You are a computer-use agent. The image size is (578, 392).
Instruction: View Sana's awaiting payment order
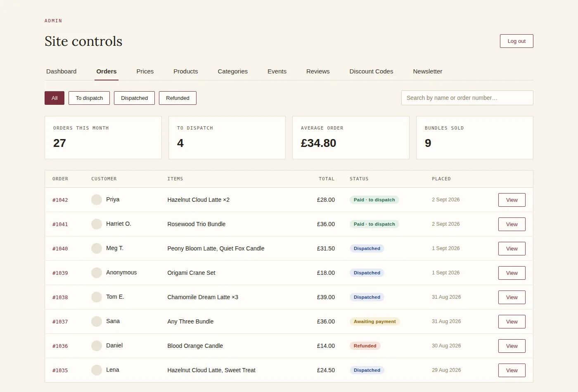[512, 322]
